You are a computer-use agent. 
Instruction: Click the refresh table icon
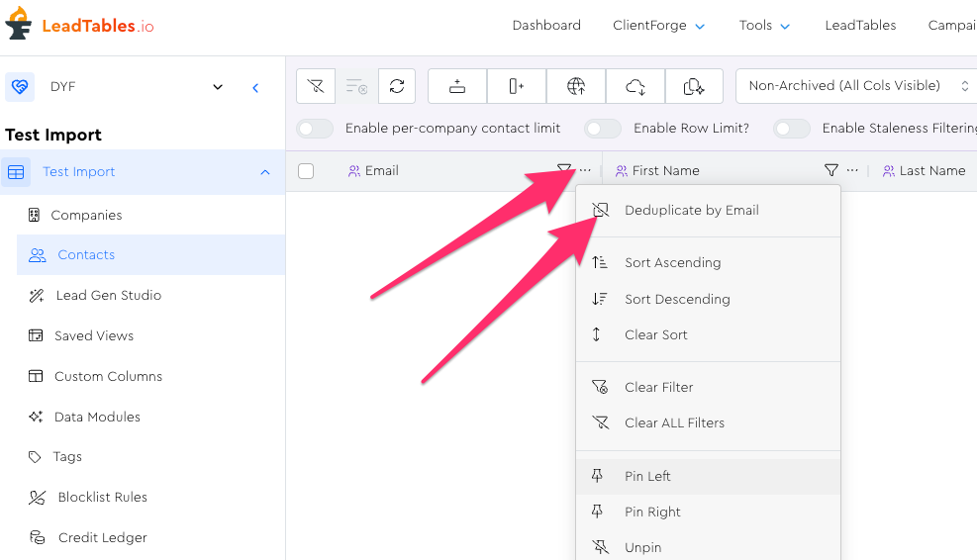click(x=396, y=86)
